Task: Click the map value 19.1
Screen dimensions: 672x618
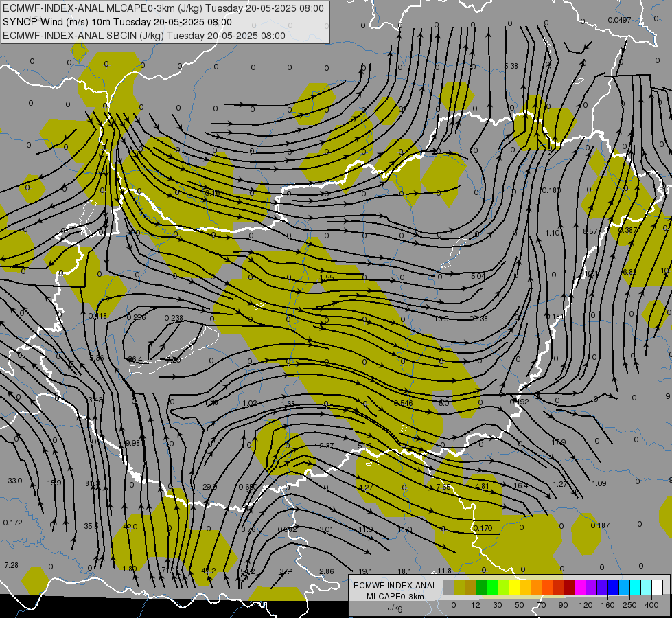Action: [x=366, y=571]
